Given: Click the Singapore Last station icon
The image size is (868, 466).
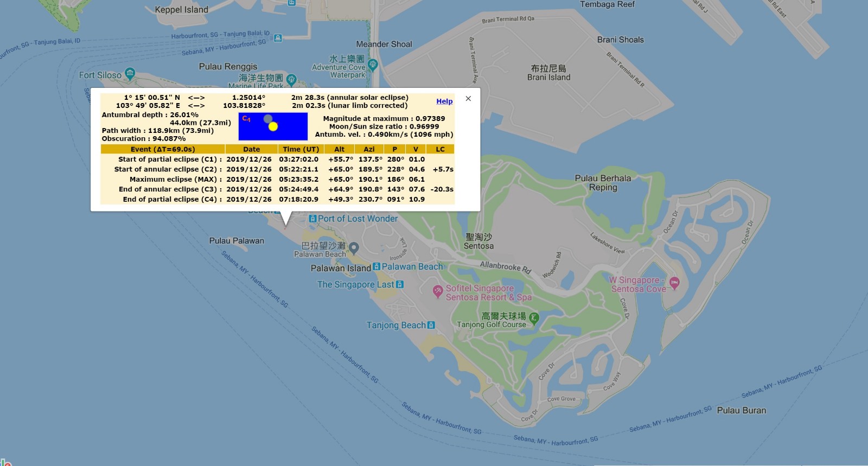Looking at the screenshot, I should tap(400, 284).
